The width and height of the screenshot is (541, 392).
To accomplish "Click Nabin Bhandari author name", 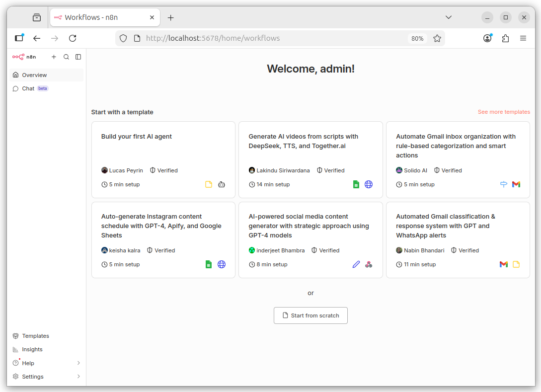I will click(x=424, y=250).
